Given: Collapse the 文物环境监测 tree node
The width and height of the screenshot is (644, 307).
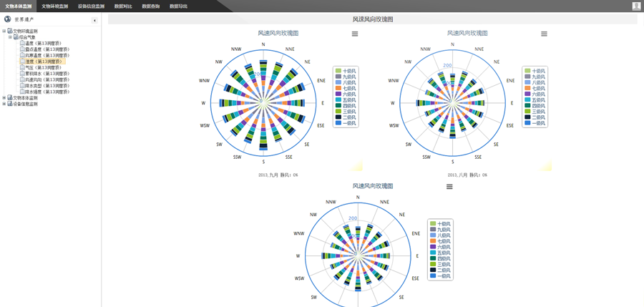Looking at the screenshot, I should 4,31.
